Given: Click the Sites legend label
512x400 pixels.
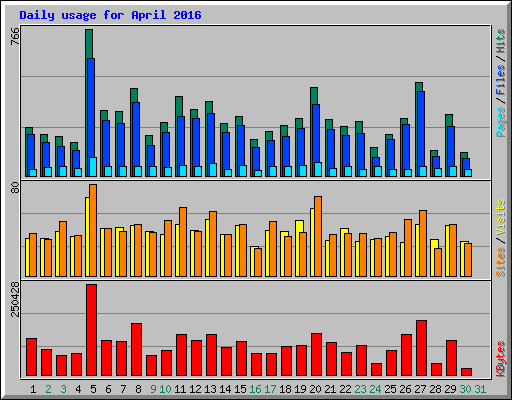Looking at the screenshot, I should tap(500, 262).
